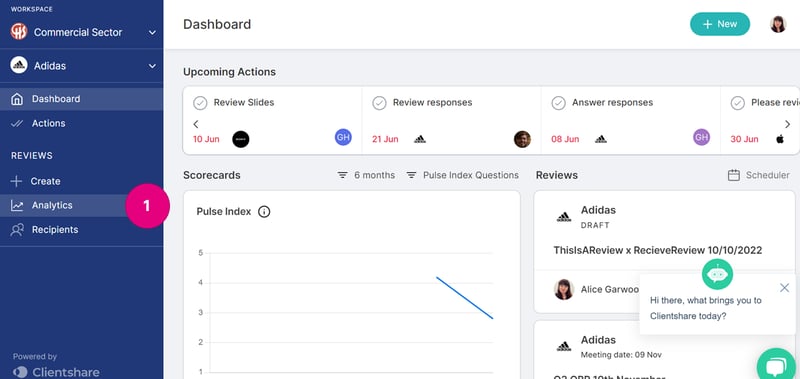This screenshot has height=379, width=800.
Task: Click the Recipients people icon
Action: coord(17,230)
